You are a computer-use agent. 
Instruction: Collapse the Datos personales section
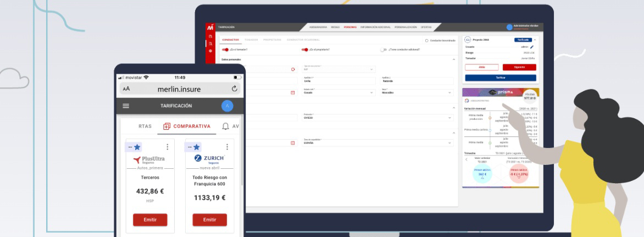453,59
